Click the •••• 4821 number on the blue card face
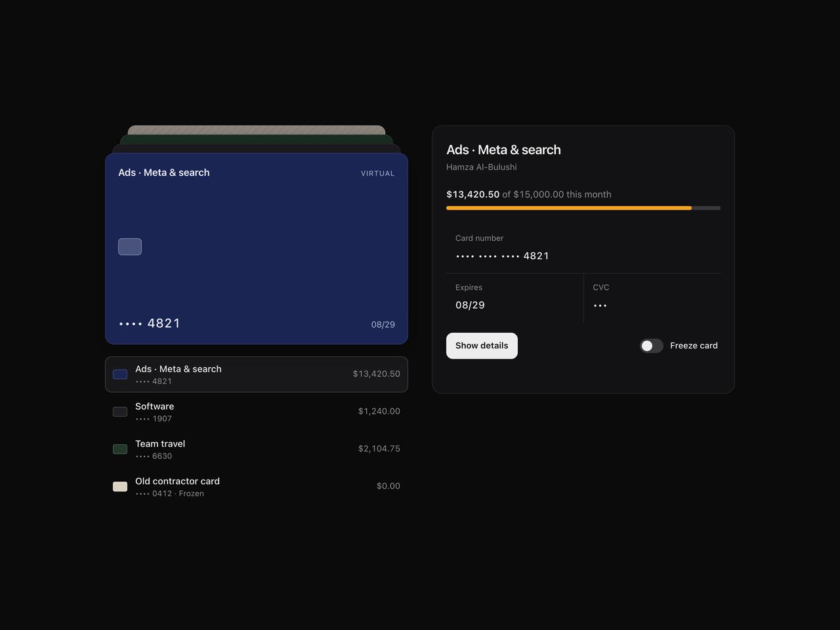Image resolution: width=840 pixels, height=630 pixels. (150, 324)
